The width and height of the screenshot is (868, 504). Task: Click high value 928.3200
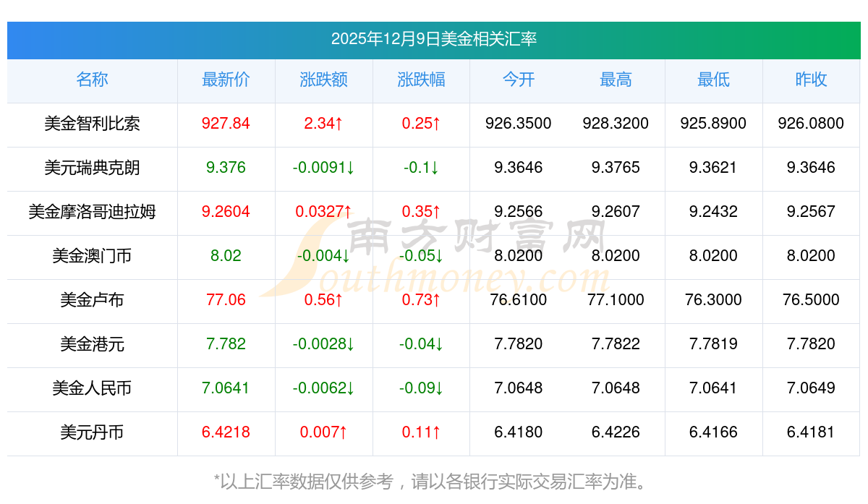coord(616,124)
